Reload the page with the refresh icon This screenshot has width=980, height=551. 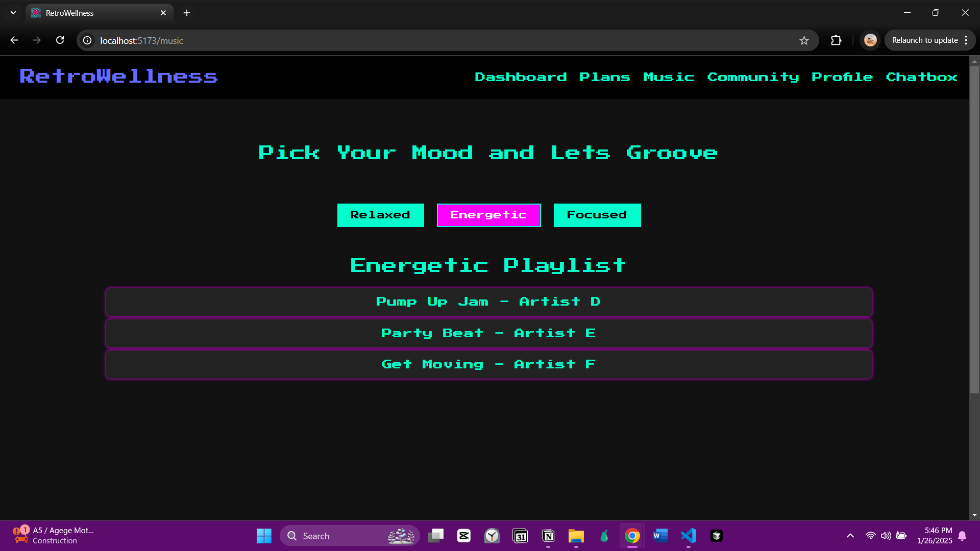tap(60, 40)
